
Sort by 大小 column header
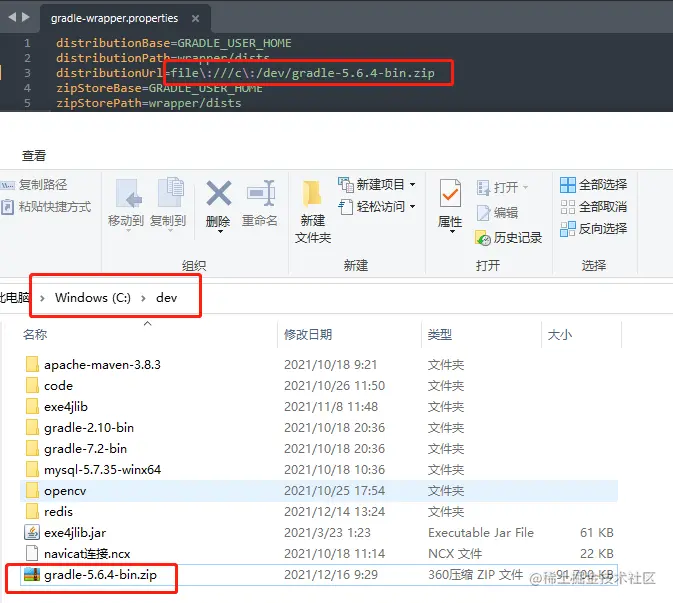[559, 335]
